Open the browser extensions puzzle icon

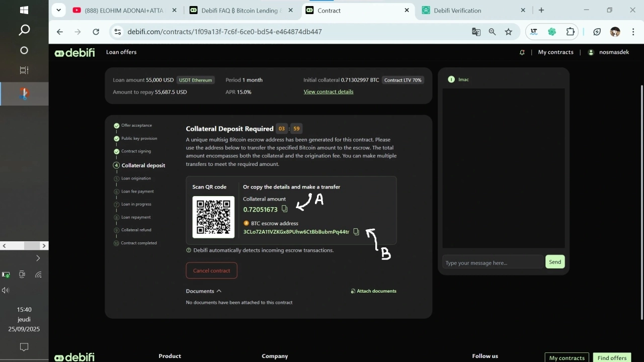(570, 32)
